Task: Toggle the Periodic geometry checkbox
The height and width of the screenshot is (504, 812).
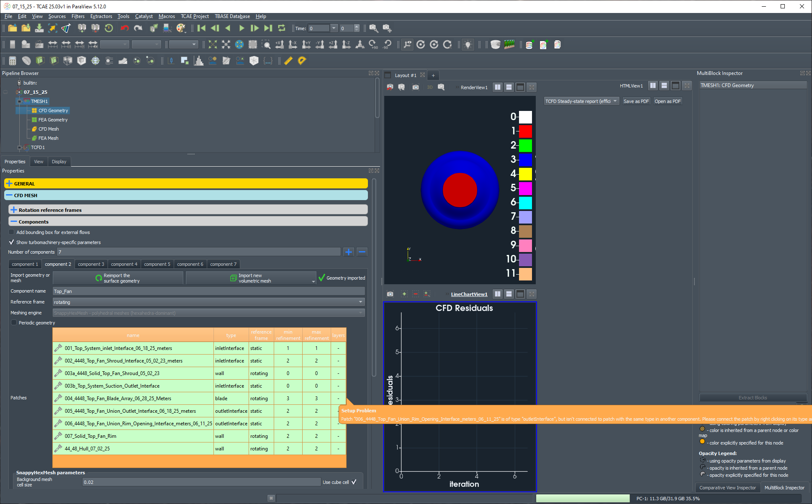Action: click(x=14, y=323)
